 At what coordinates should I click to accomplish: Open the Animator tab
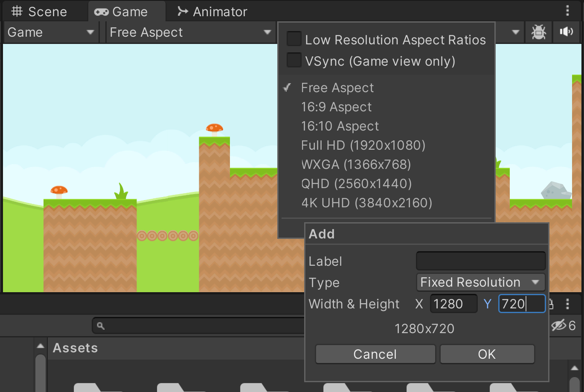click(x=212, y=12)
